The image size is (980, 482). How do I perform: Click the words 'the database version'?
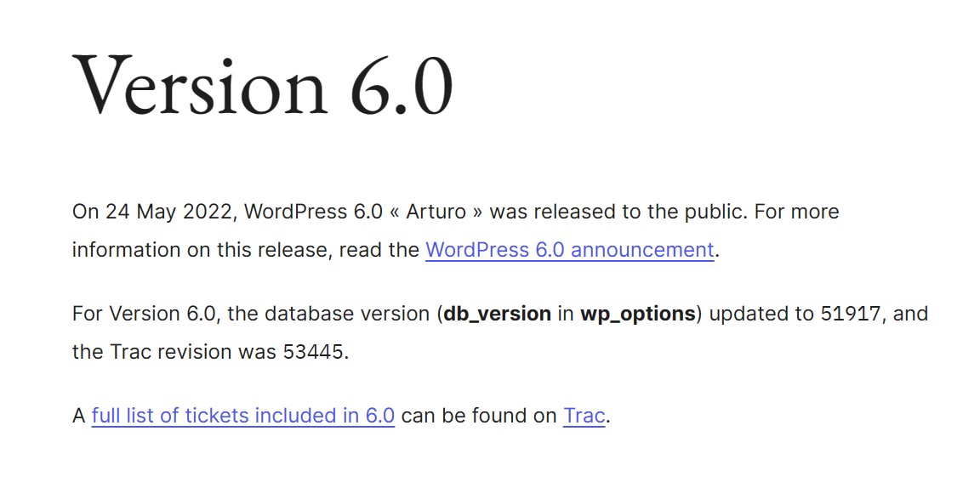pos(331,314)
